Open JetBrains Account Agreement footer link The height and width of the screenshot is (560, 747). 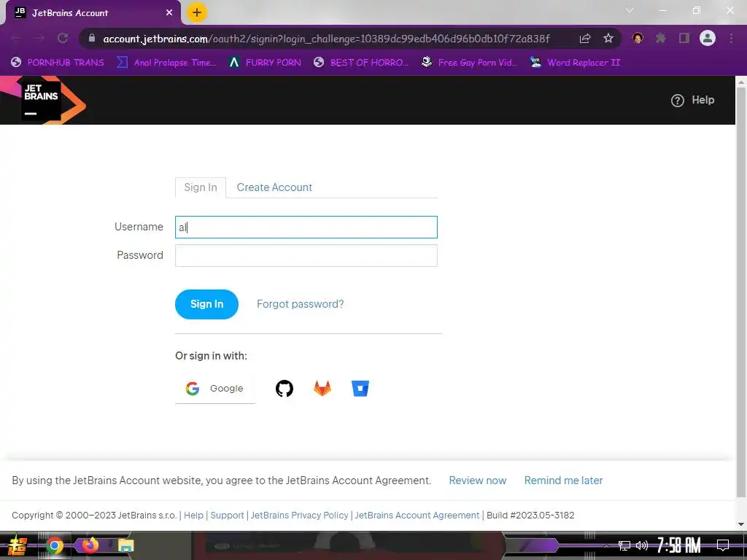click(417, 516)
